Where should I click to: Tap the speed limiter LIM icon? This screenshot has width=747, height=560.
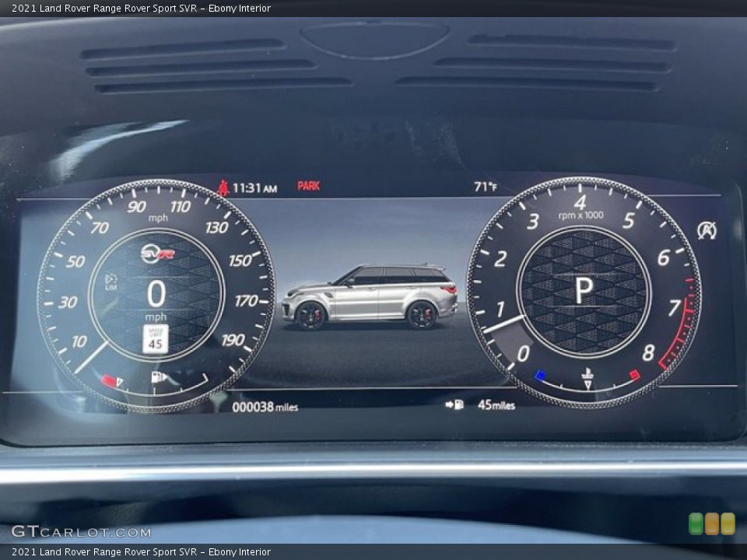(x=110, y=282)
